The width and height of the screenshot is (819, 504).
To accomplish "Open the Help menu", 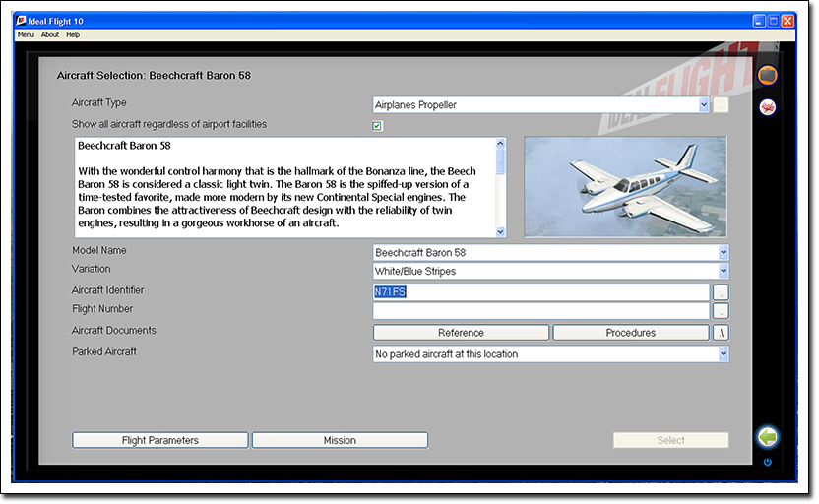I will tap(73, 35).
